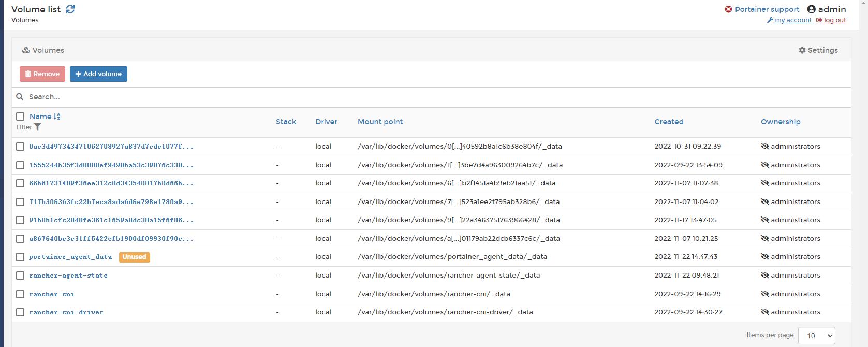
Task: Open rancher-agent-state volume details
Action: 68,276
